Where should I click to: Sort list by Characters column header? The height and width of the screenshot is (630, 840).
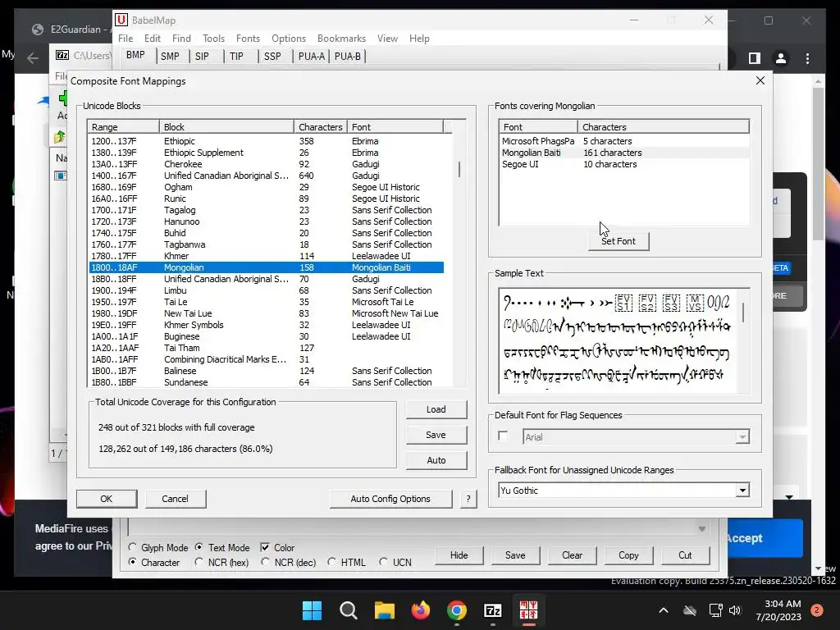coord(320,127)
